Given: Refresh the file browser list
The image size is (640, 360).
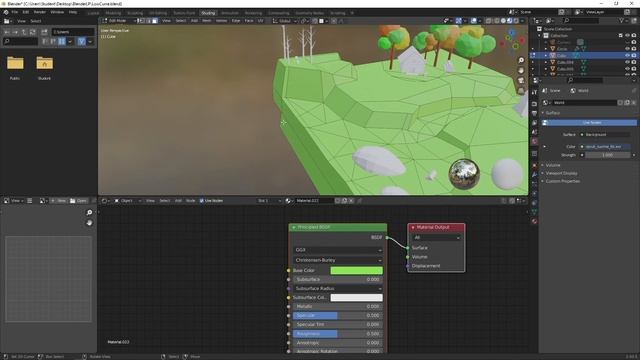Looking at the screenshot, I should [x=32, y=32].
